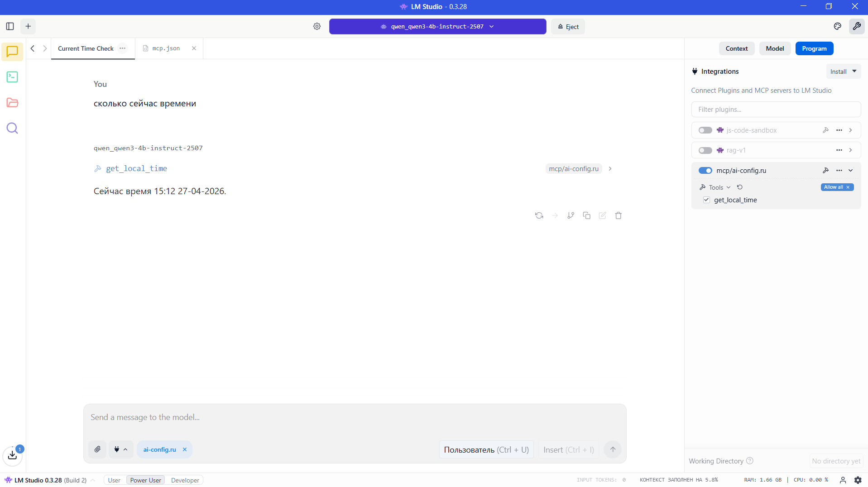Switch to User mode
This screenshot has height=487, width=868.
(x=114, y=480)
